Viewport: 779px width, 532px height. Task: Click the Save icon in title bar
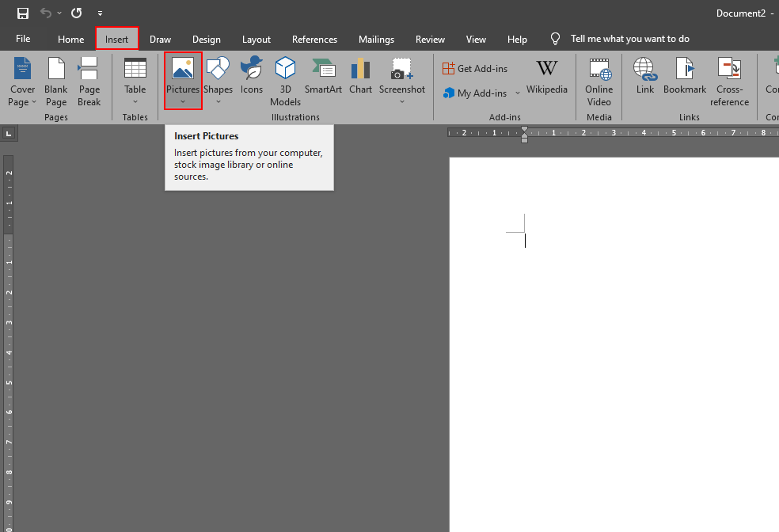click(x=23, y=13)
